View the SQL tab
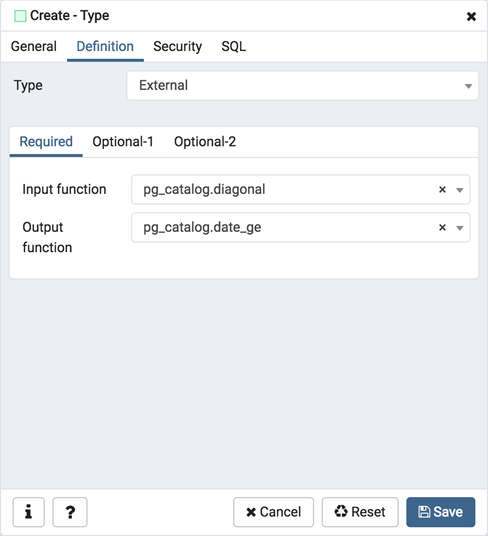488x536 pixels. click(x=233, y=46)
